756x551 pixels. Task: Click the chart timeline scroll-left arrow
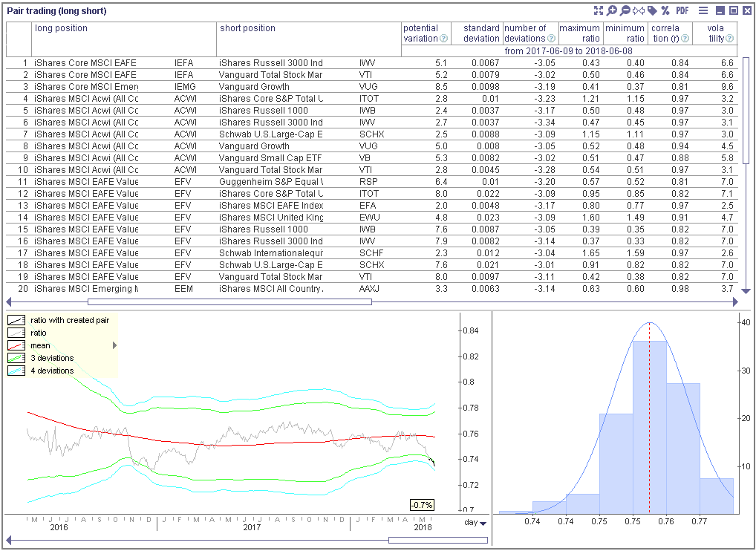click(x=9, y=540)
